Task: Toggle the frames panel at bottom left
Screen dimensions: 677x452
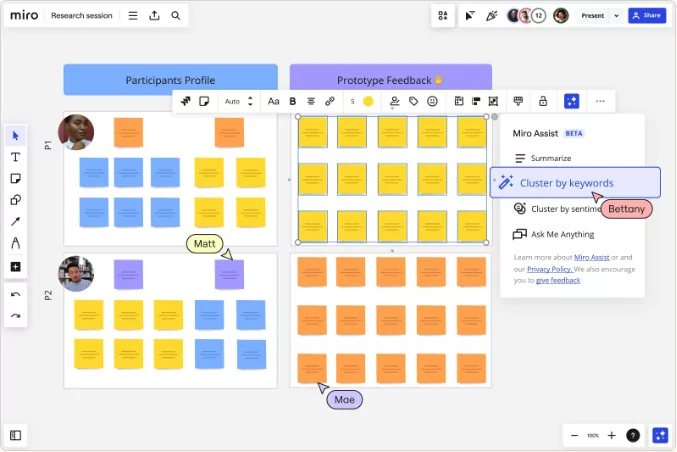Action: click(x=15, y=435)
